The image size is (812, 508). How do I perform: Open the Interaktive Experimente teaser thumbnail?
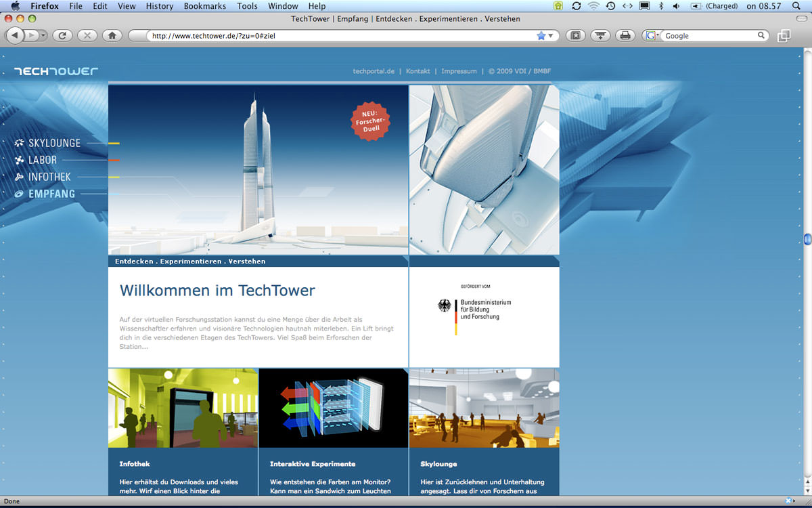(x=334, y=408)
